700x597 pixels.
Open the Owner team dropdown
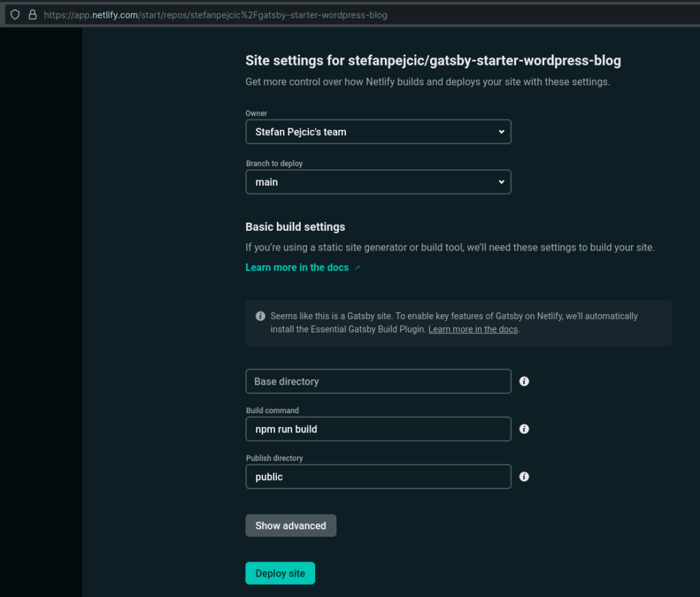tap(378, 132)
